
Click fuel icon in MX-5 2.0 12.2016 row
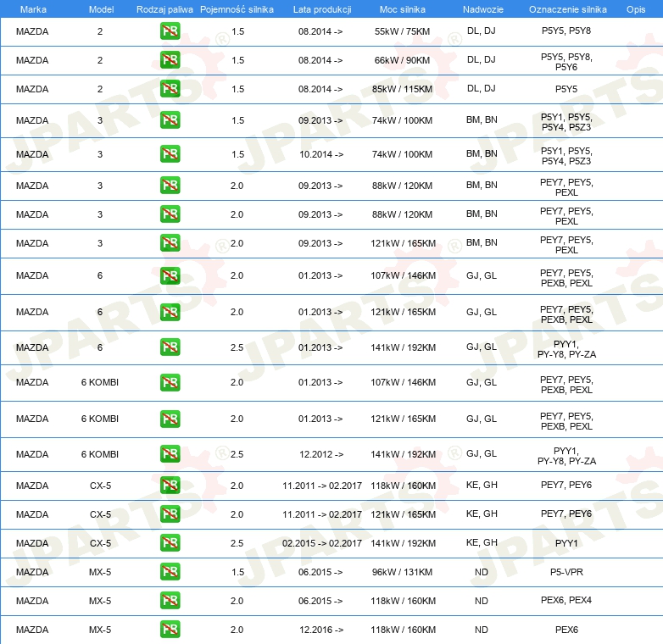(170, 630)
